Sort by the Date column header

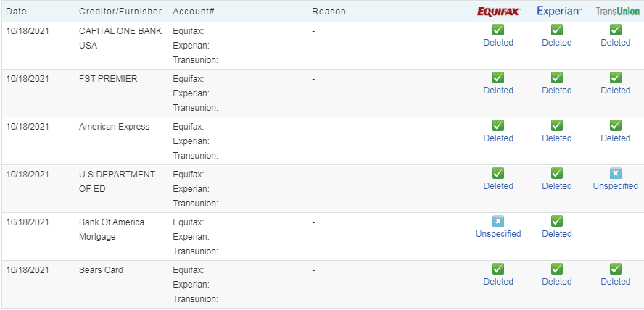point(16,12)
